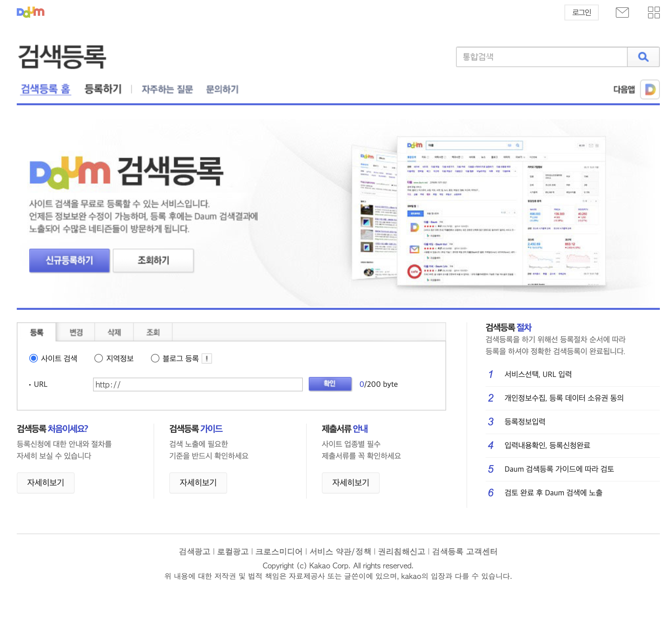Click the 조회하기 button
The image size is (672, 621).
153,260
